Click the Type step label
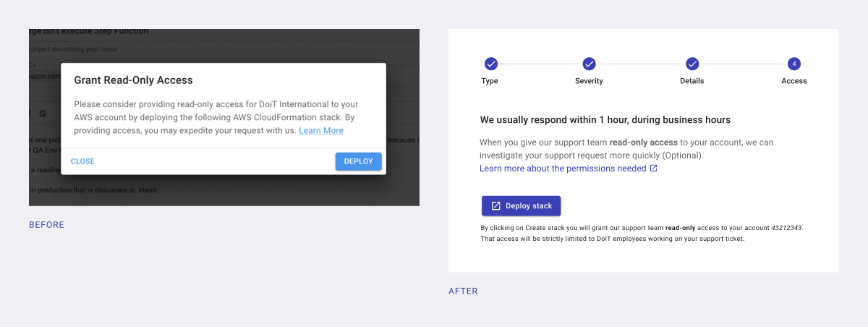 click(490, 81)
